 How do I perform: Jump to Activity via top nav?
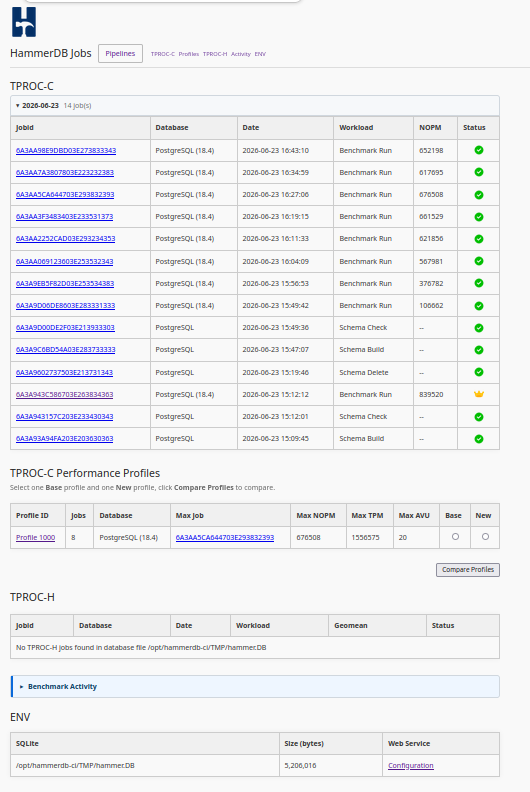pos(240,54)
